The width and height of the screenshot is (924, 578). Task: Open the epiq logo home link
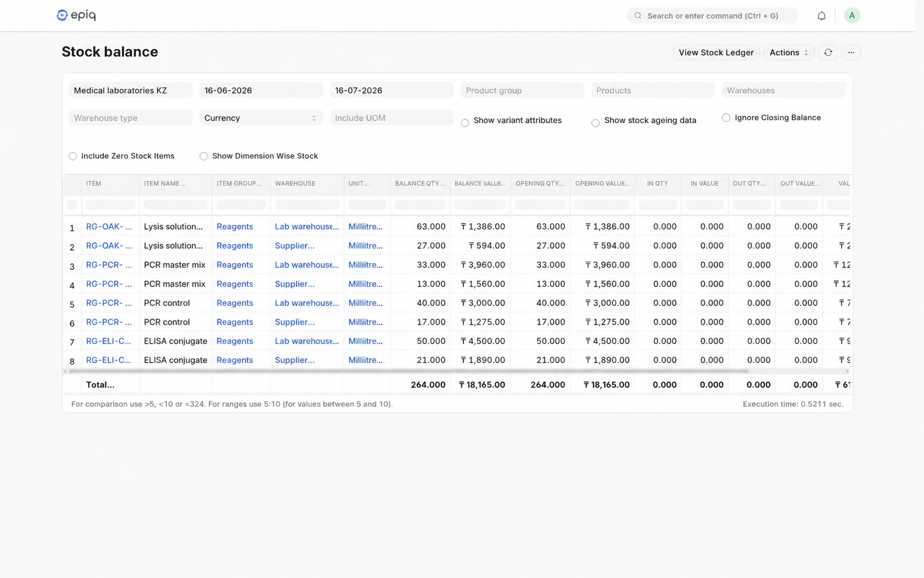76,15
